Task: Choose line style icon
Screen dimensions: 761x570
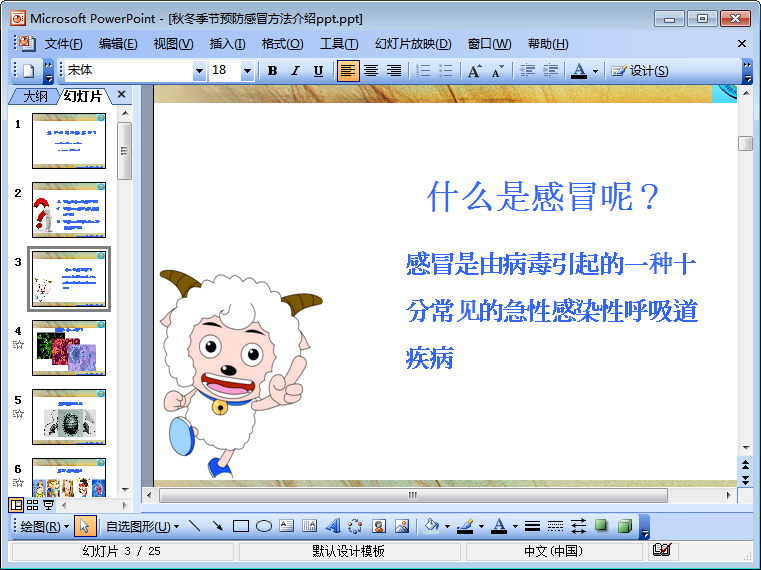Action: point(532,526)
